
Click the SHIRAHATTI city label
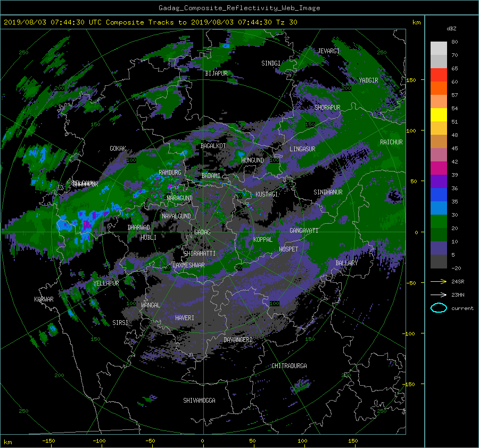200,254
